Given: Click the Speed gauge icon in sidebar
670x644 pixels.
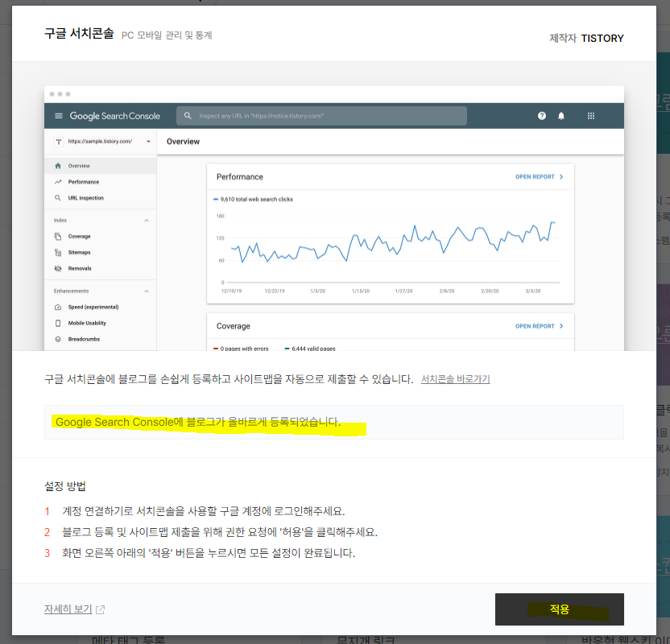Looking at the screenshot, I should pyautogui.click(x=58, y=307).
